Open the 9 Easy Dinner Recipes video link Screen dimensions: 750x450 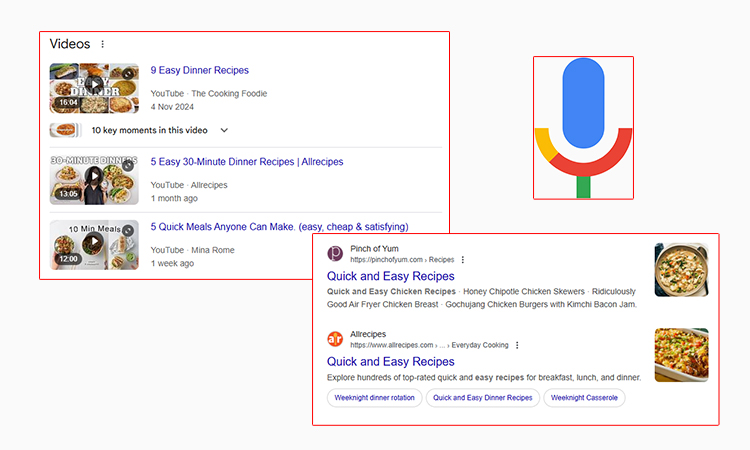click(x=199, y=70)
